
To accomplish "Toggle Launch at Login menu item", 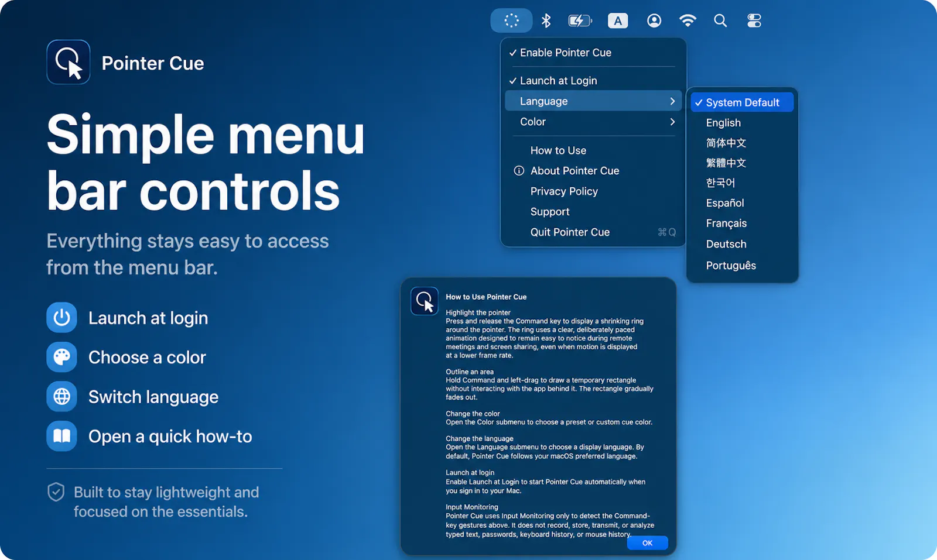I will (593, 81).
